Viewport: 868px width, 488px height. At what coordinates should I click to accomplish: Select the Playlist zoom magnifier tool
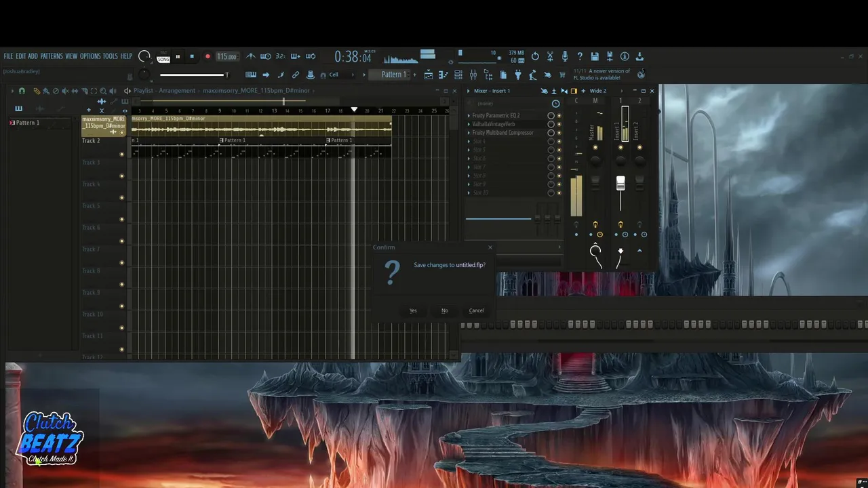pos(103,91)
